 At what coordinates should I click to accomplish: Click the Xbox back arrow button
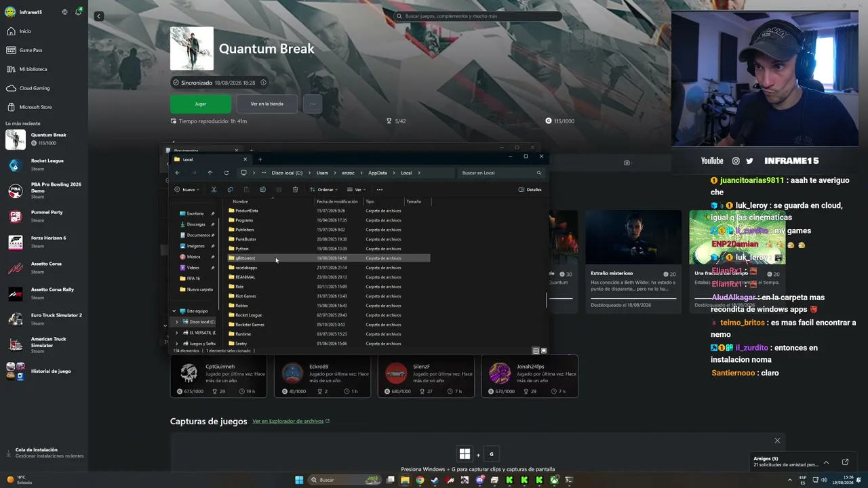pyautogui.click(x=99, y=16)
